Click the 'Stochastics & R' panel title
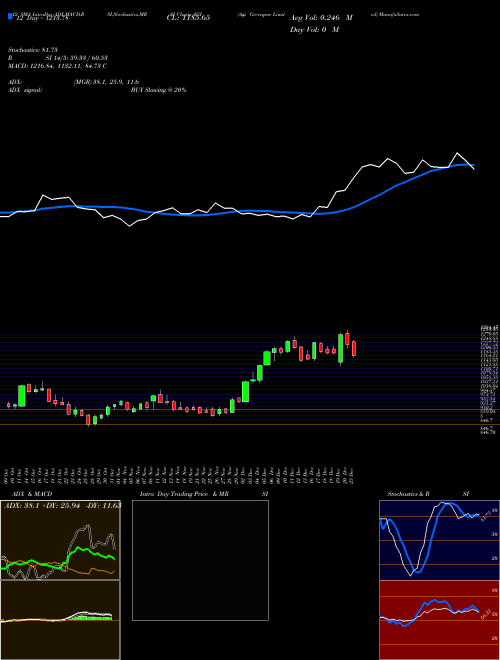Viewport: 500px width, 660px height. [408, 494]
